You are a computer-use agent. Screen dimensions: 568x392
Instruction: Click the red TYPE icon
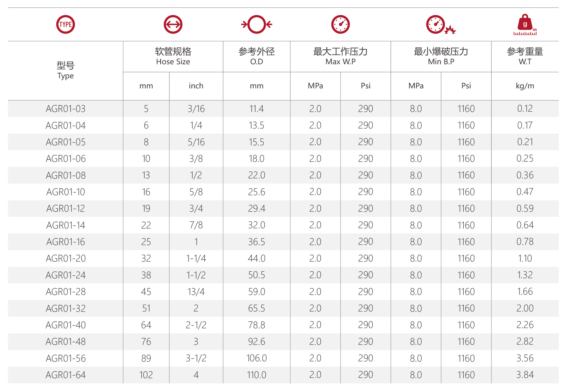tap(65, 24)
